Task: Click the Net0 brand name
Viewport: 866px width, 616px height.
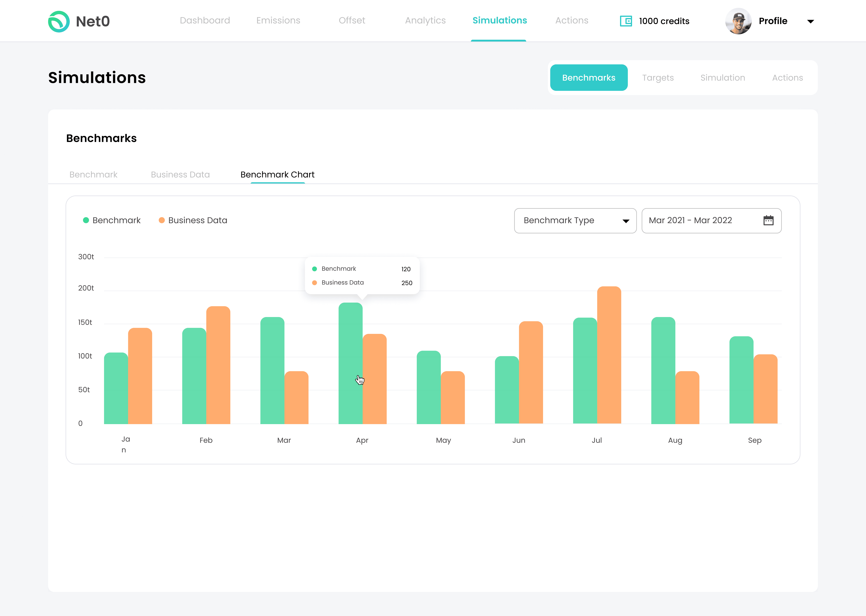Action: click(93, 22)
